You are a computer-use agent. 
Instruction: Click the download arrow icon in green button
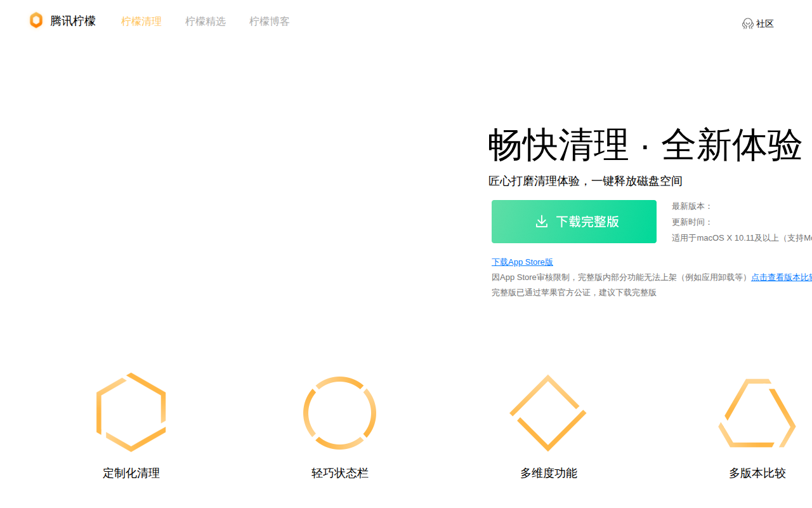point(541,222)
